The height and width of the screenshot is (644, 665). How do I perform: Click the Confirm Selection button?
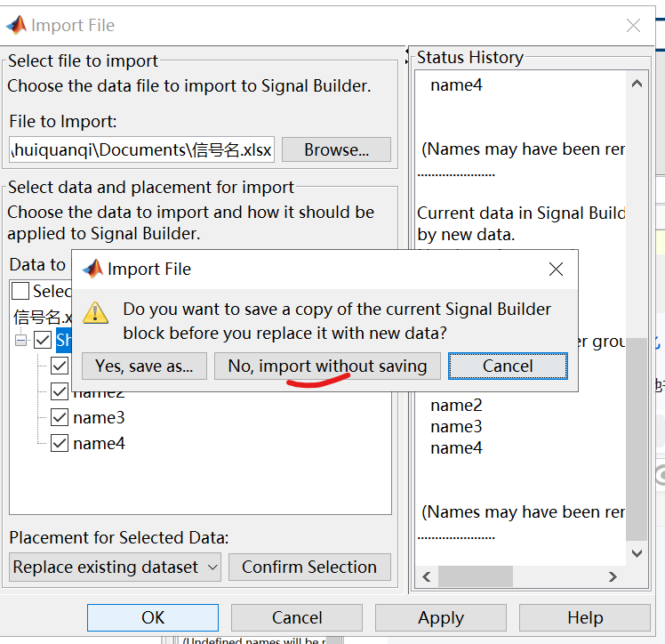pyautogui.click(x=309, y=567)
